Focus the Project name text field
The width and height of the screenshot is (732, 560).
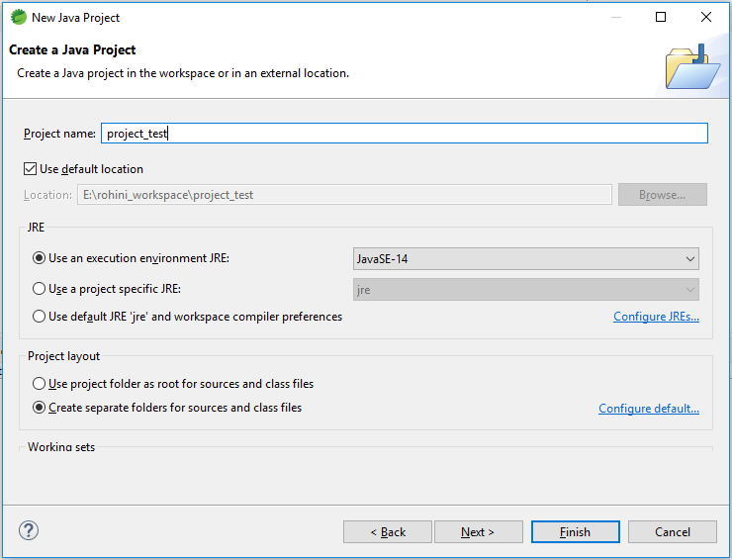404,134
